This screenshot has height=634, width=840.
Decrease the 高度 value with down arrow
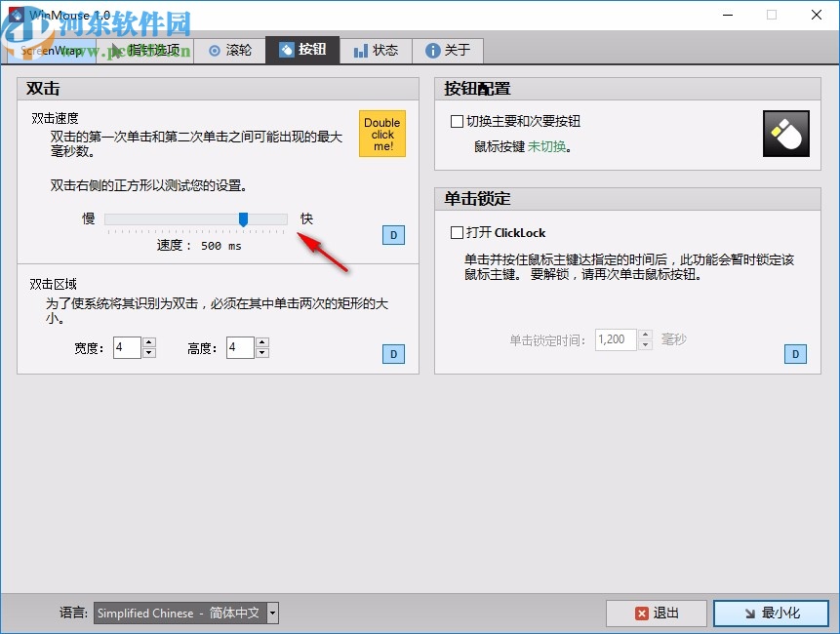click(262, 353)
